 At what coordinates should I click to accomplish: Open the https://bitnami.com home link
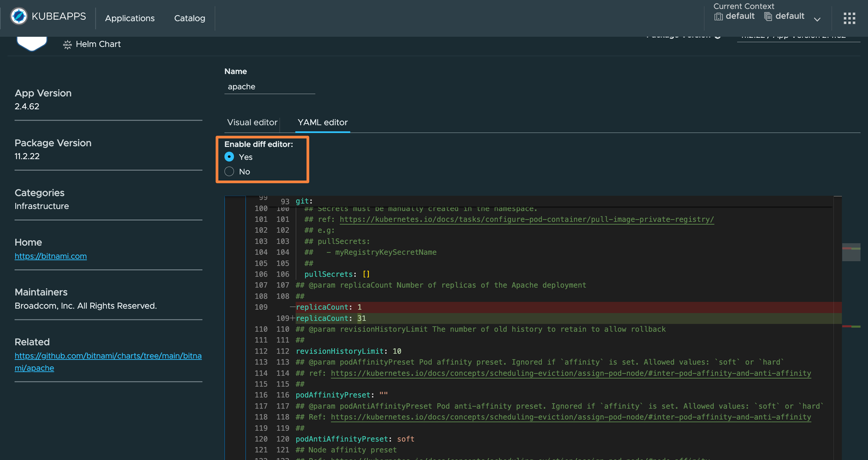coord(50,256)
